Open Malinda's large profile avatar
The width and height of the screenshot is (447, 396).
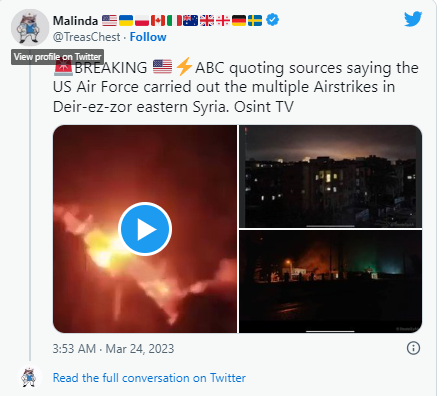coord(30,27)
